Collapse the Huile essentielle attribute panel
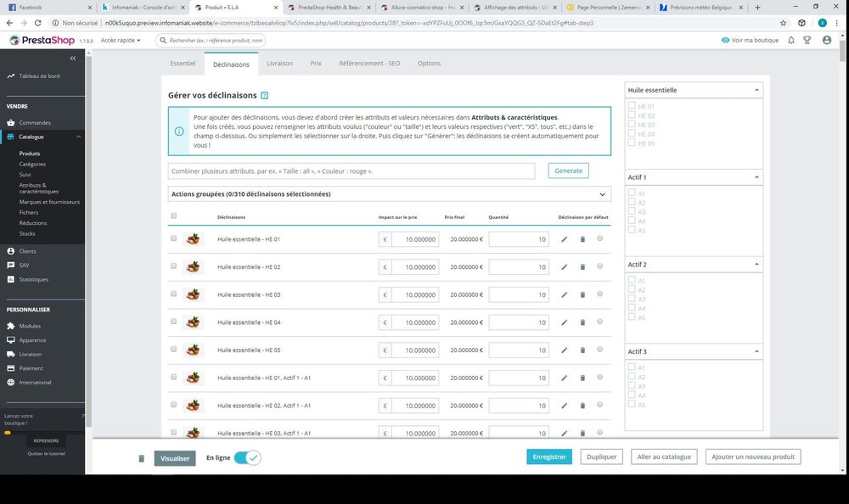 pos(757,90)
